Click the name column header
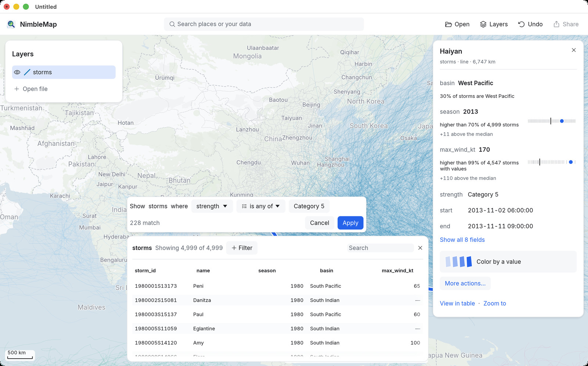 [203, 270]
